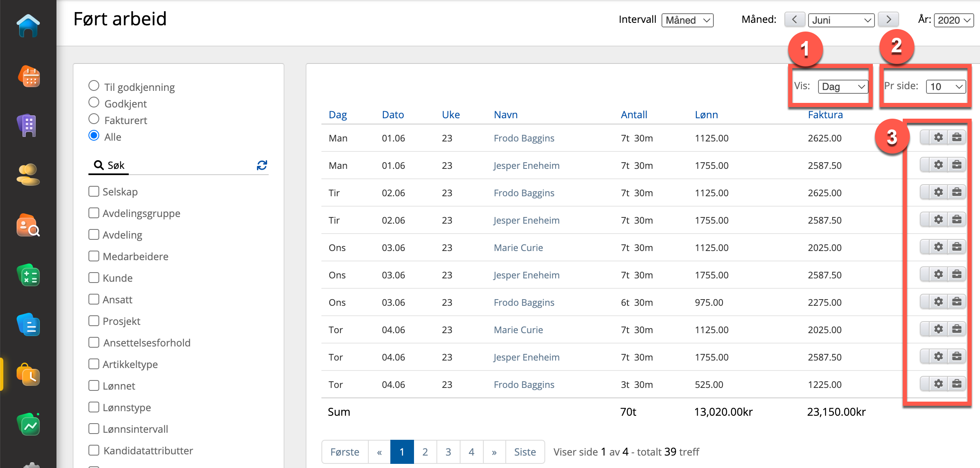Click the home icon in sidebar

[28, 26]
